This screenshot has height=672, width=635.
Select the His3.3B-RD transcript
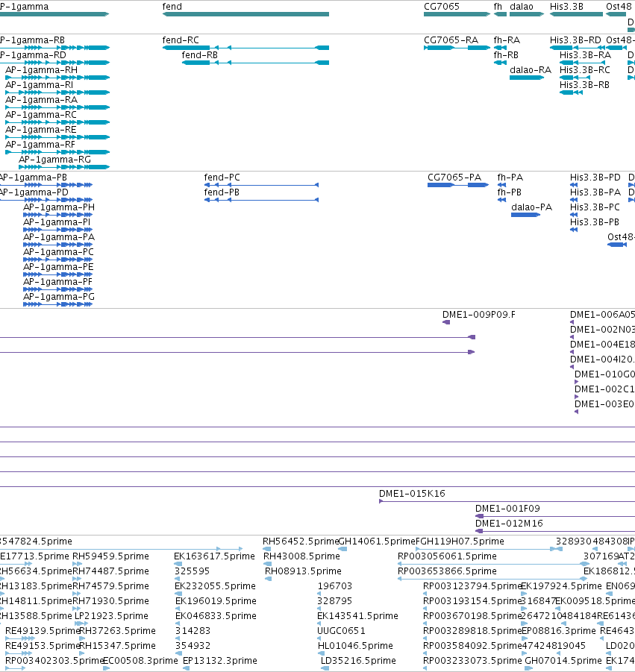576,48
